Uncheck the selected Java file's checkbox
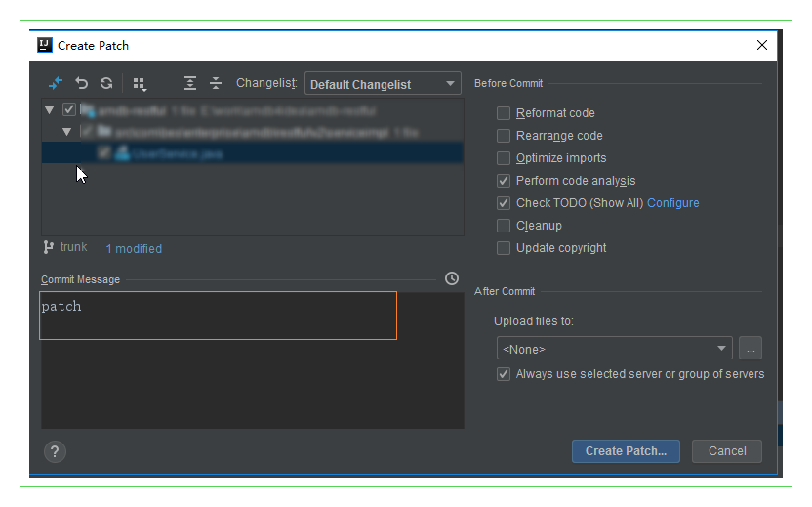812x507 pixels. point(104,153)
